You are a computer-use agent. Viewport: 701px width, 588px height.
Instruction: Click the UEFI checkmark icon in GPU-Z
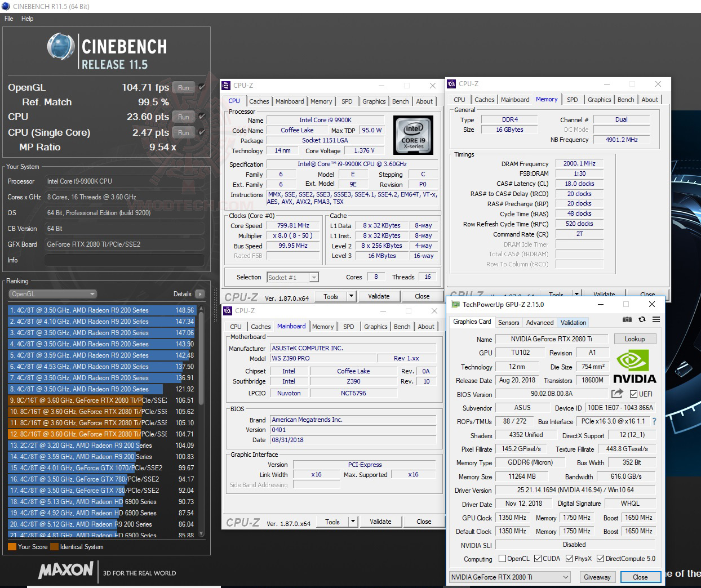pyautogui.click(x=634, y=394)
